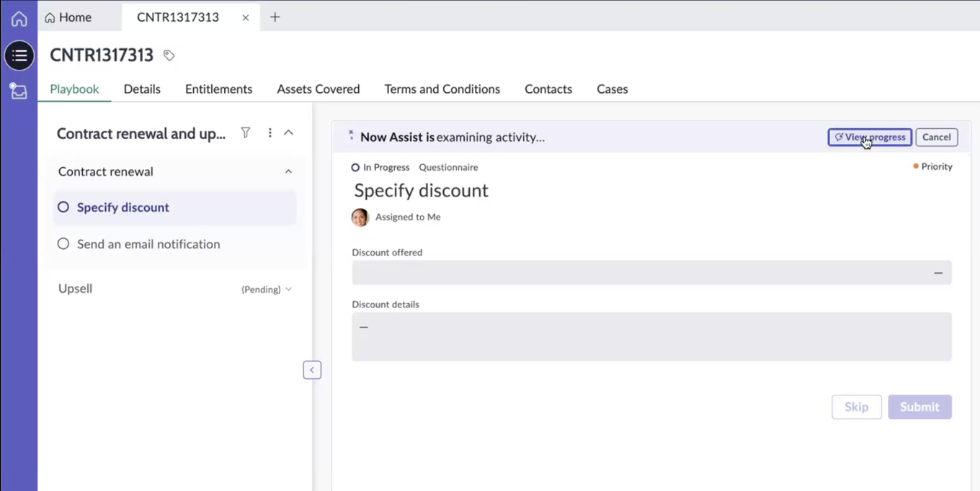Click the Discount details text area
Image resolution: width=980 pixels, height=491 pixels.
[x=651, y=336]
